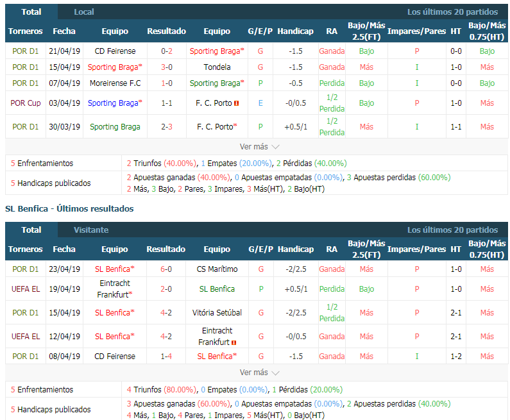510x420 pixels.
Task: Open the CS Marítimo team link
Action: tap(217, 269)
